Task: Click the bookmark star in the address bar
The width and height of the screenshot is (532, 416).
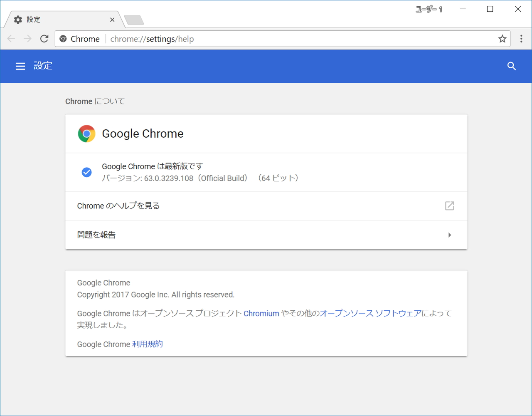Action: 502,38
